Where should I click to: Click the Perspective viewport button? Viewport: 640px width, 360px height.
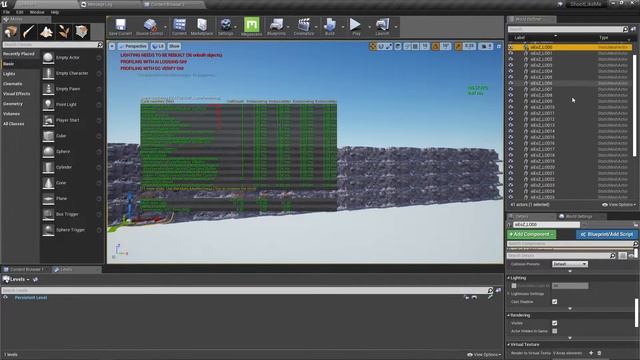133,47
